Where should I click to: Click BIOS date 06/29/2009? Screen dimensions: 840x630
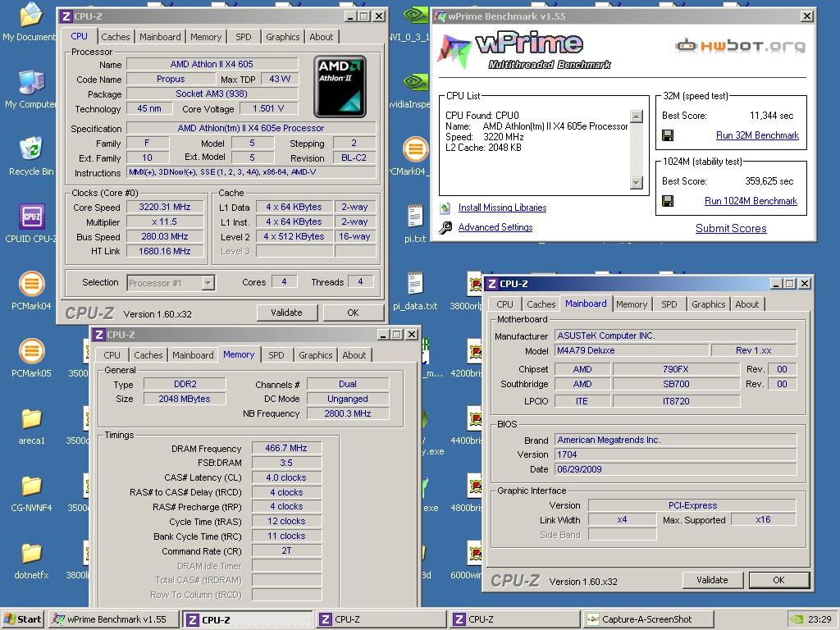pyautogui.click(x=675, y=469)
